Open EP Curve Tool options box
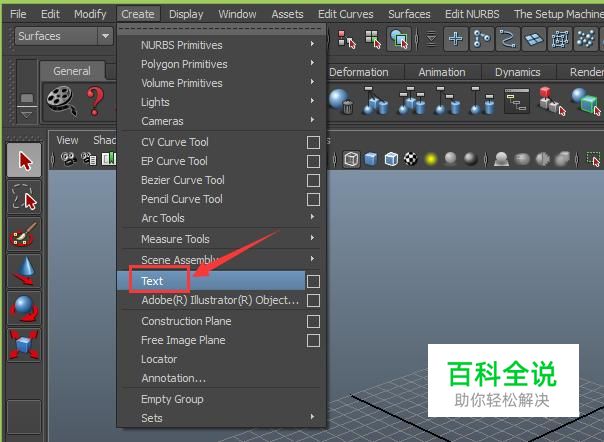 coord(313,161)
